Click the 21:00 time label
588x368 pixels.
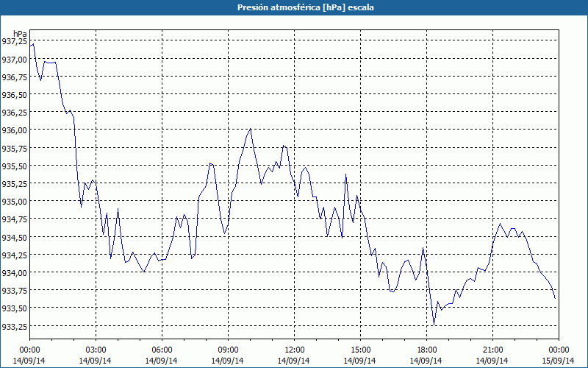tap(492, 350)
